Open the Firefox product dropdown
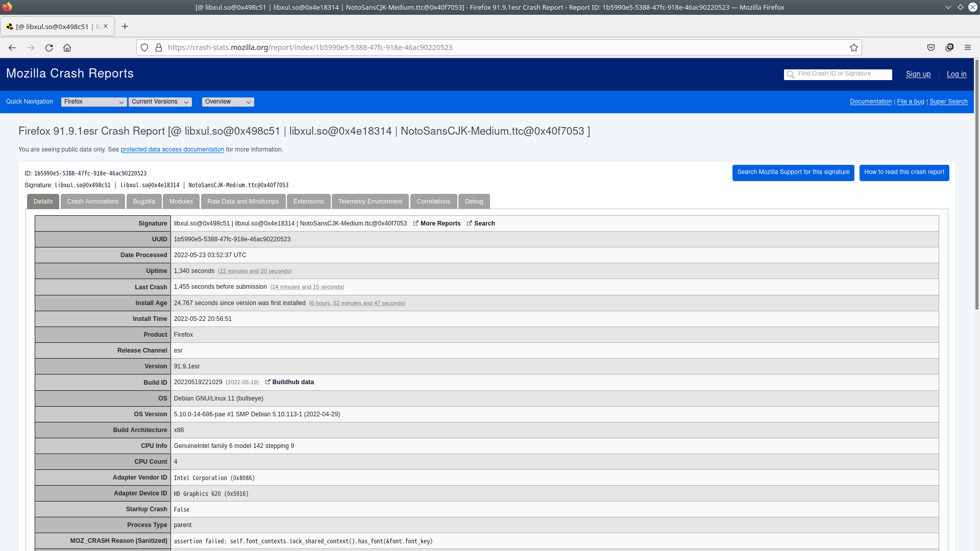 tap(94, 102)
